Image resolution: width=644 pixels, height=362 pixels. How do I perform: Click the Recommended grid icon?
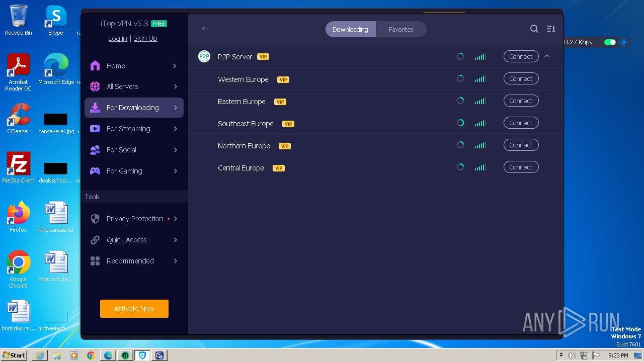pos(95,261)
